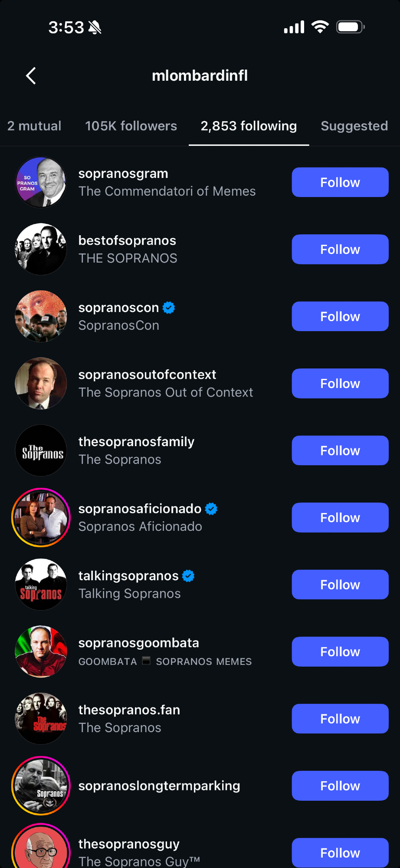
Task: Open sopranoslongtermparking story avatar
Action: [x=41, y=786]
